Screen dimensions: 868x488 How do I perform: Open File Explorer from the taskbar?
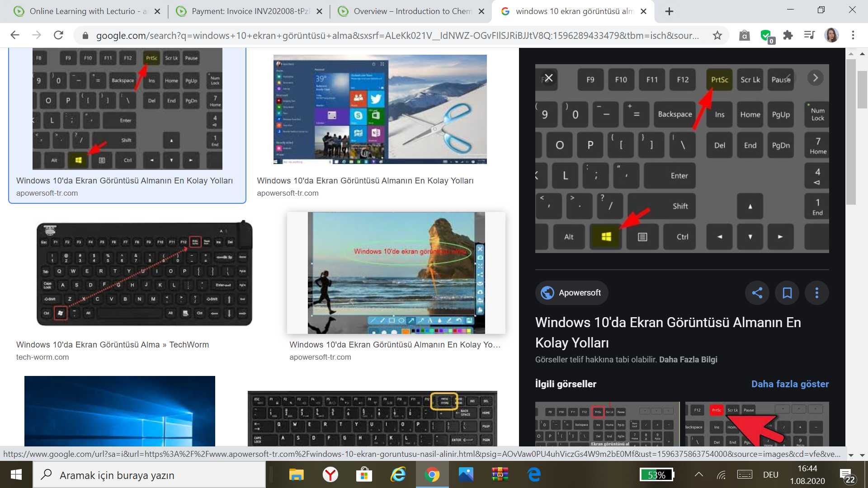click(x=297, y=474)
